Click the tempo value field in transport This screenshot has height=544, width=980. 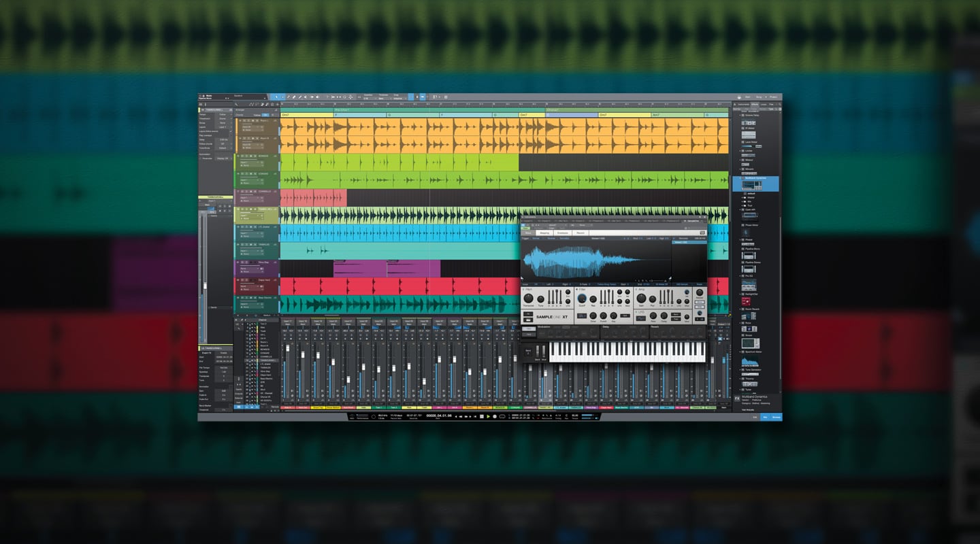574,415
